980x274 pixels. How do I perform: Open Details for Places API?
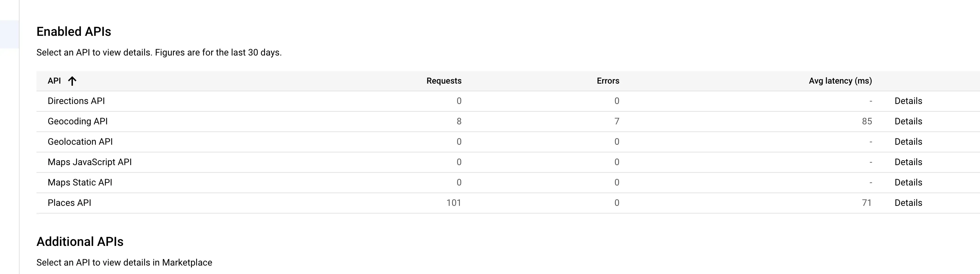click(908, 203)
